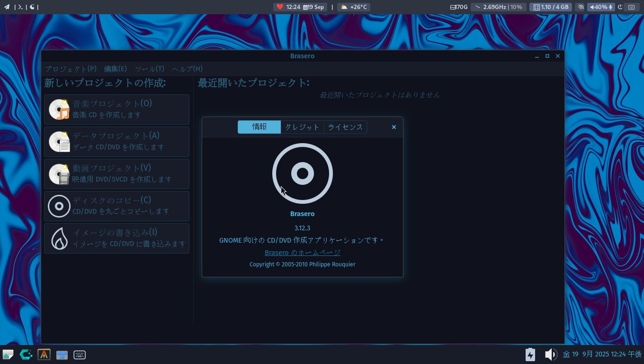This screenshot has height=364, width=644.
Task: Open the +26°C weather widget
Action: (x=354, y=7)
